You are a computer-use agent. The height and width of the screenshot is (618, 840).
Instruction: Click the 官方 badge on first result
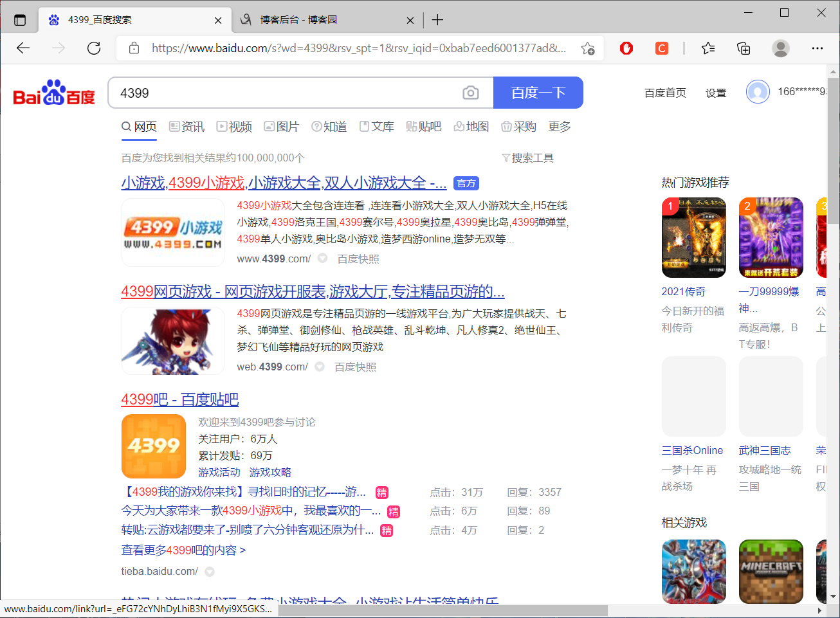[x=466, y=183]
